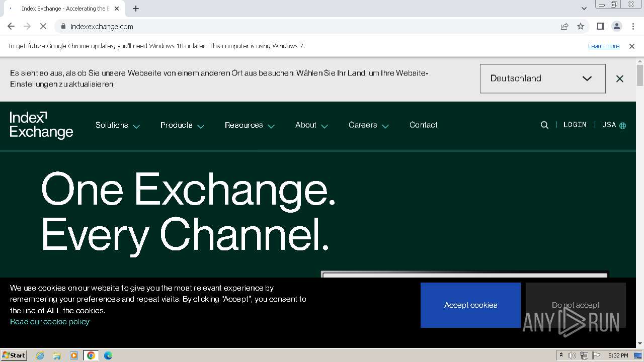Click the Index Exchange logo

tap(41, 125)
